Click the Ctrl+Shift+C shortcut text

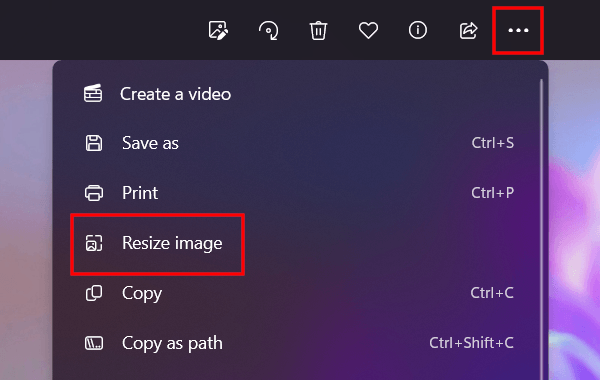[x=471, y=343]
